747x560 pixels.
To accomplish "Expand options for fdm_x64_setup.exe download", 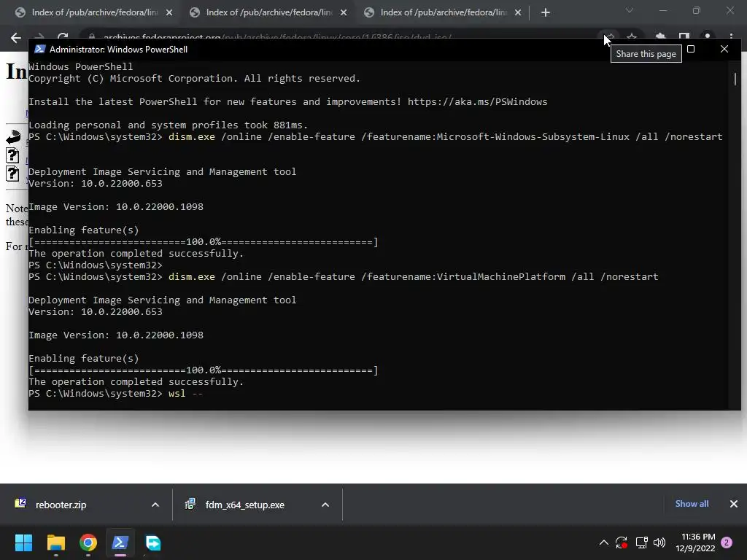I will click(x=325, y=505).
